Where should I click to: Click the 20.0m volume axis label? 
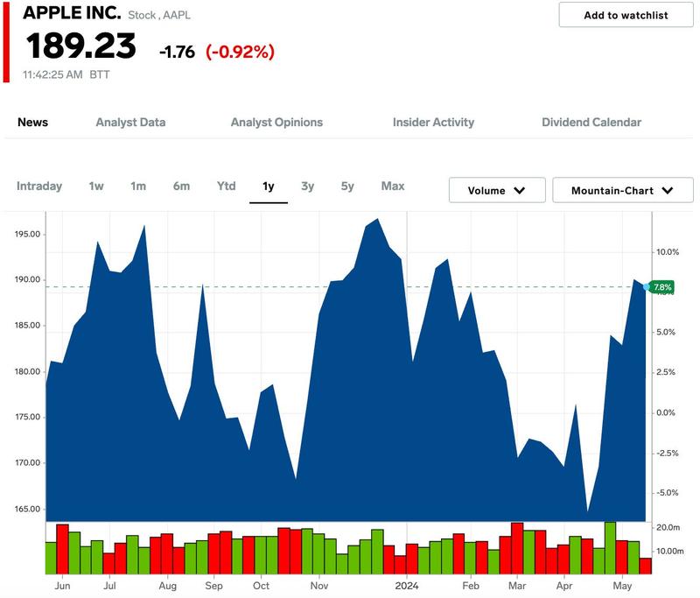[x=668, y=527]
